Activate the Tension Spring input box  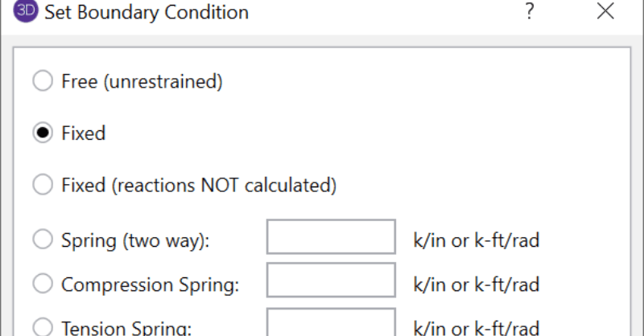click(x=331, y=324)
